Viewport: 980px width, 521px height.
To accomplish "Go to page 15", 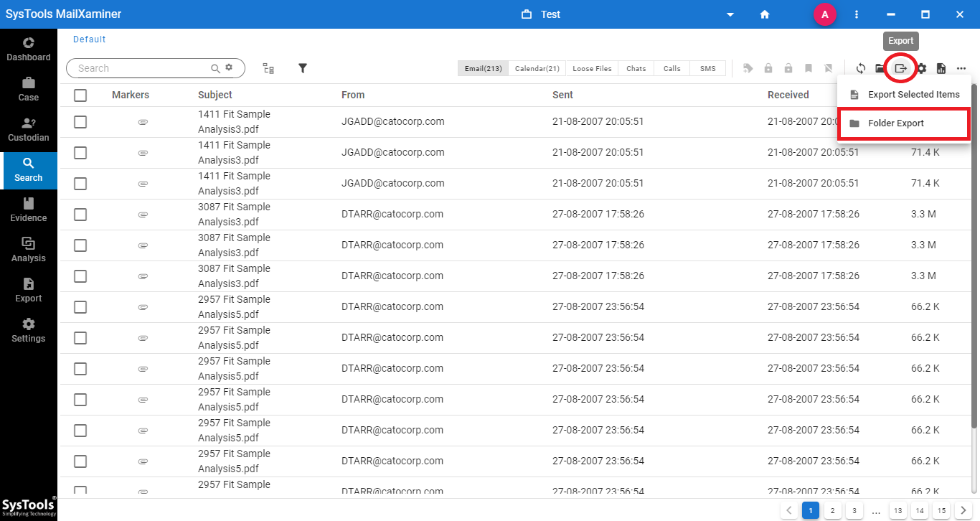I will click(x=941, y=511).
